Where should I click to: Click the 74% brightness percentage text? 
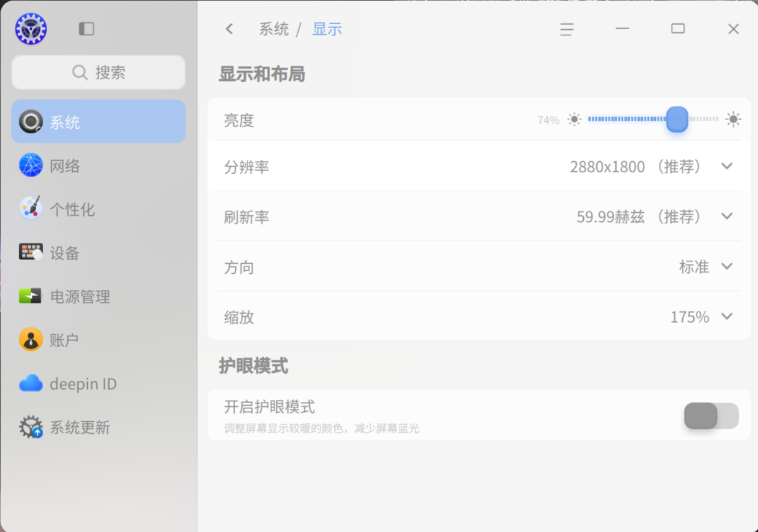(548, 120)
